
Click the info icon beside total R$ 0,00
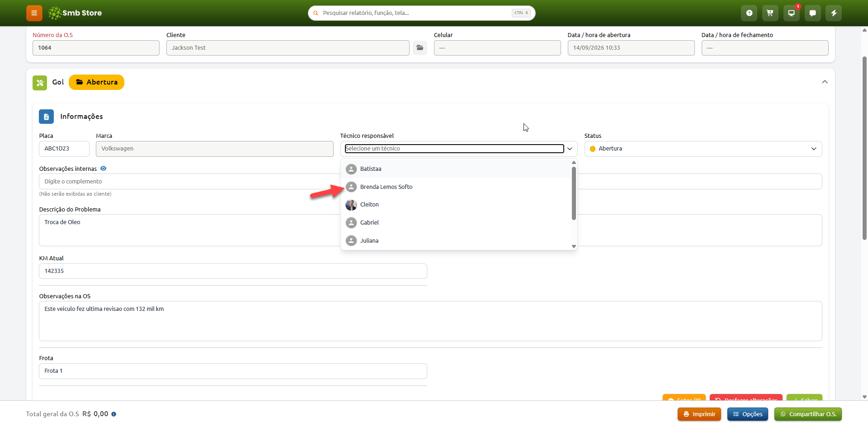114,414
